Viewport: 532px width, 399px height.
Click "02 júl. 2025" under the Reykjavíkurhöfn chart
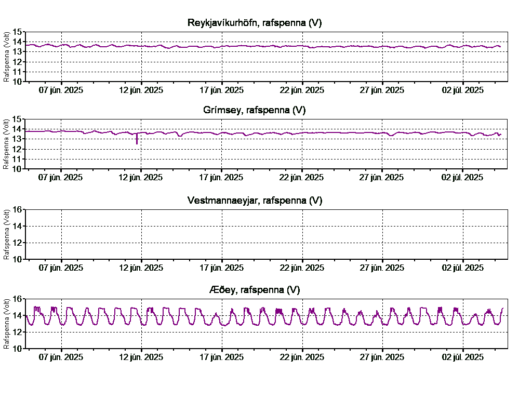(463, 90)
